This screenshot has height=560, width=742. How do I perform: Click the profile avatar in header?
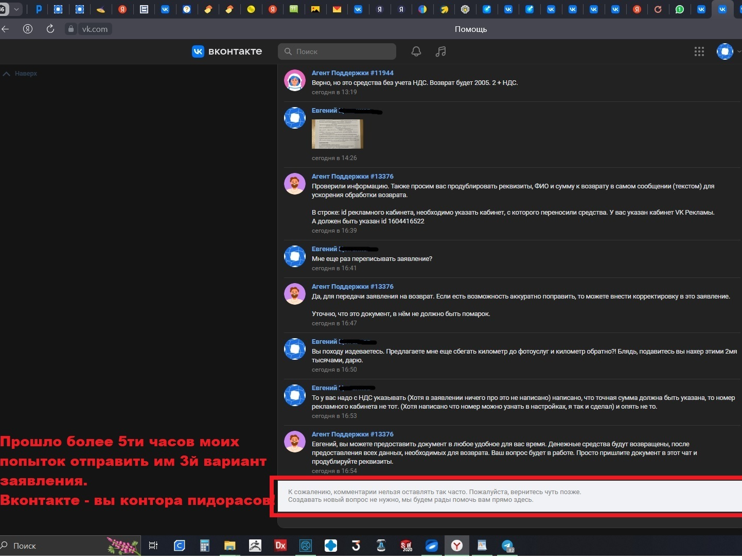click(x=725, y=51)
